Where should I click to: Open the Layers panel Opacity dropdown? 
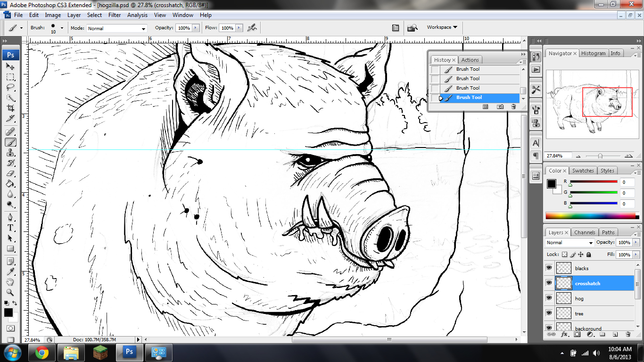pyautogui.click(x=636, y=242)
